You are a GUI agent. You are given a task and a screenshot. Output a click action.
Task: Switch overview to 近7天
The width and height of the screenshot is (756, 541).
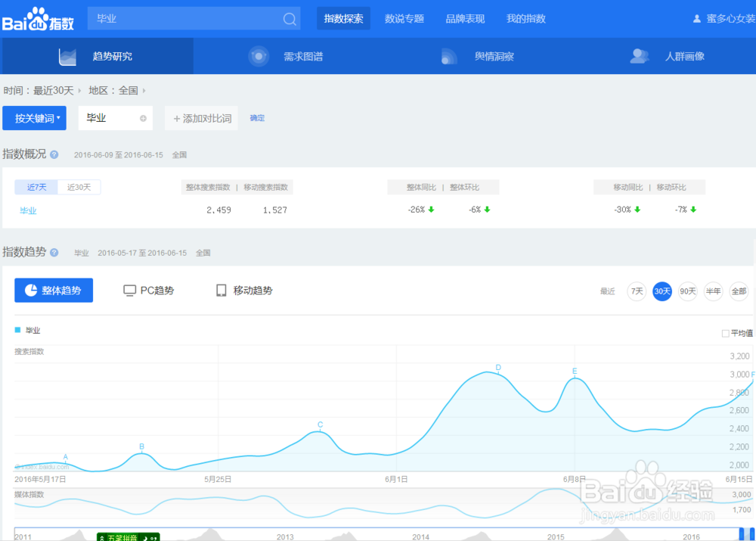point(36,187)
